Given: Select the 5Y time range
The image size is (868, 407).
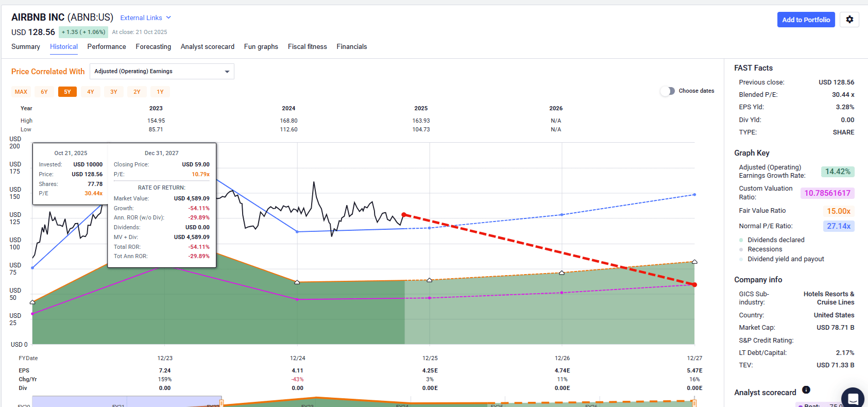Looking at the screenshot, I should (x=67, y=92).
